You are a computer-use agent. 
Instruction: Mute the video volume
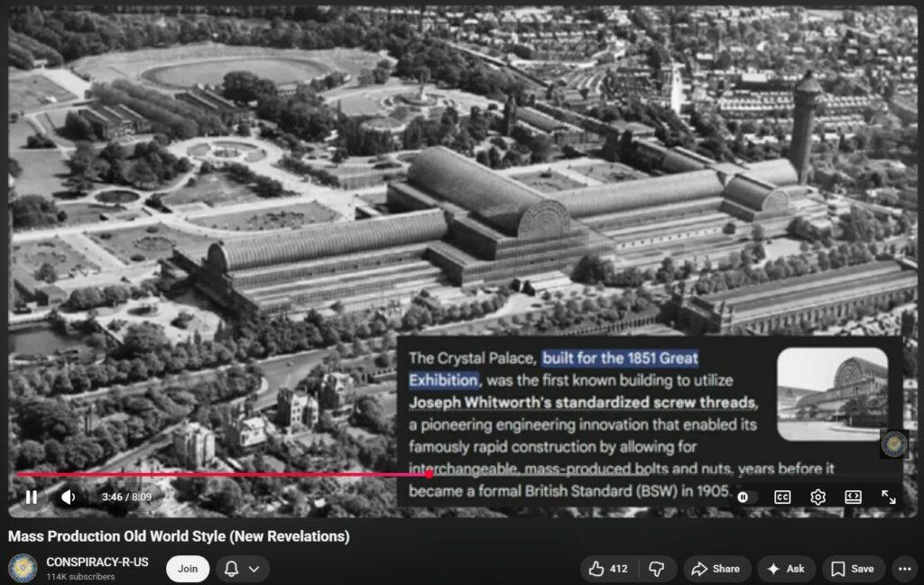pos(69,497)
